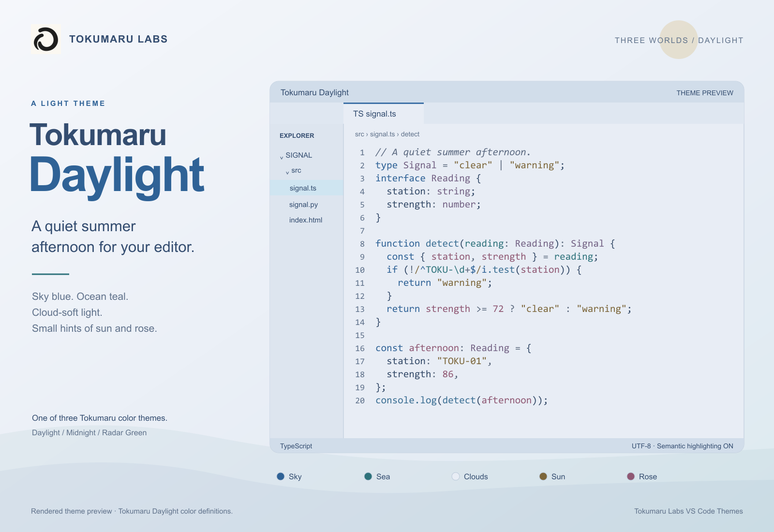Open index.html in the explorer
The width and height of the screenshot is (774, 532).
click(307, 220)
